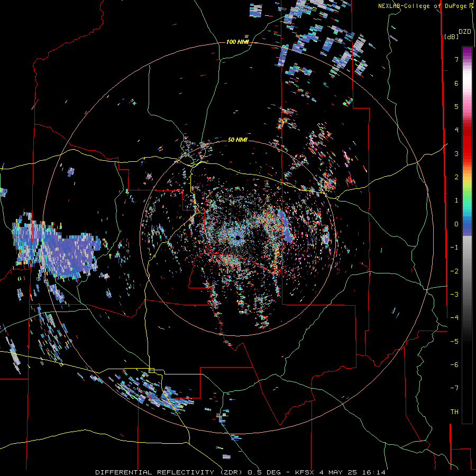The image size is (476, 476).
Task: Click the -5 value on the scale
Action: 454,342
